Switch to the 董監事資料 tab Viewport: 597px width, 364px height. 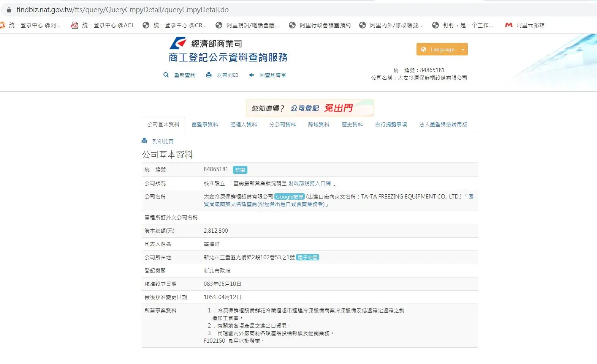(205, 124)
